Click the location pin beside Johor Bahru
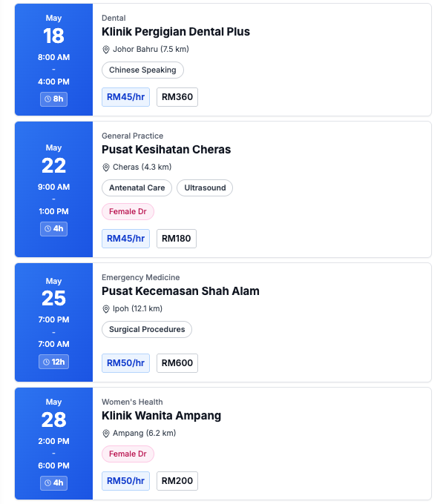This screenshot has width=440, height=504. click(105, 50)
